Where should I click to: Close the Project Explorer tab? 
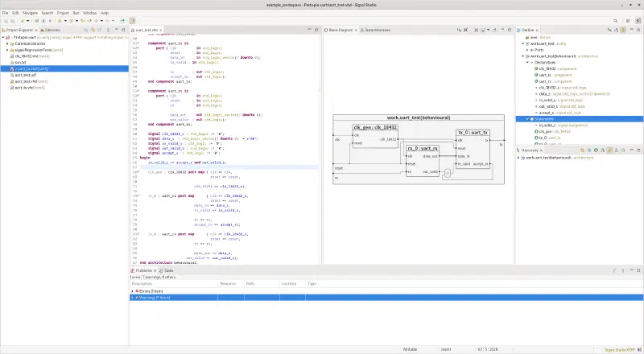coord(36,30)
